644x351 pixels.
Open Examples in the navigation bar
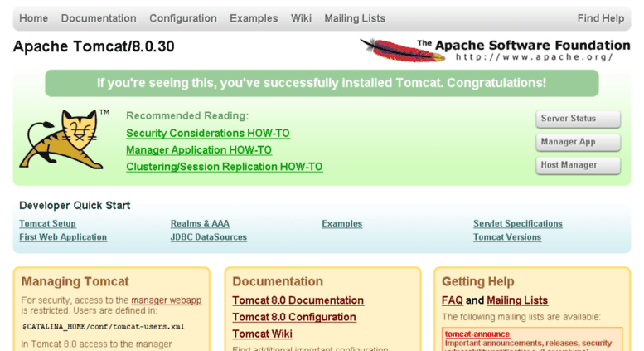pyautogui.click(x=254, y=18)
